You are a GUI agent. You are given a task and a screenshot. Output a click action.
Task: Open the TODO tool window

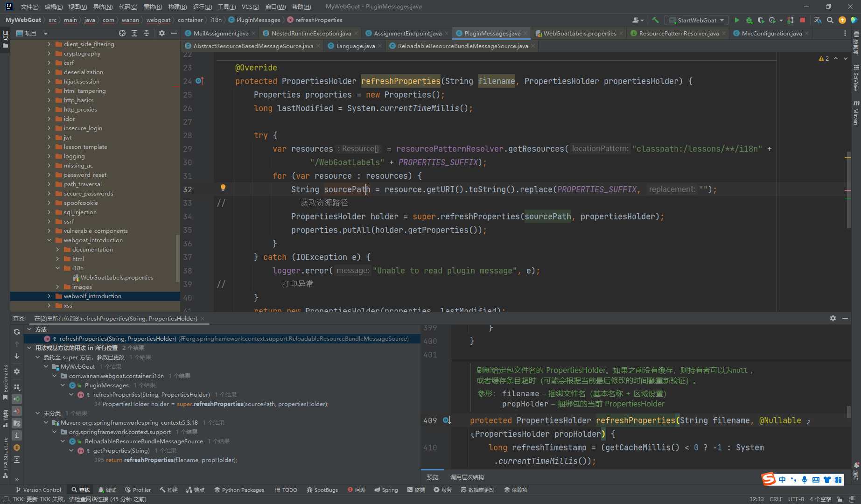click(286, 490)
